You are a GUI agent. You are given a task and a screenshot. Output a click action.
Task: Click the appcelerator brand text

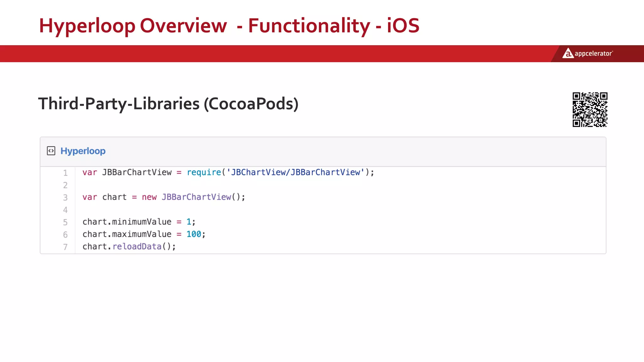pos(593,54)
